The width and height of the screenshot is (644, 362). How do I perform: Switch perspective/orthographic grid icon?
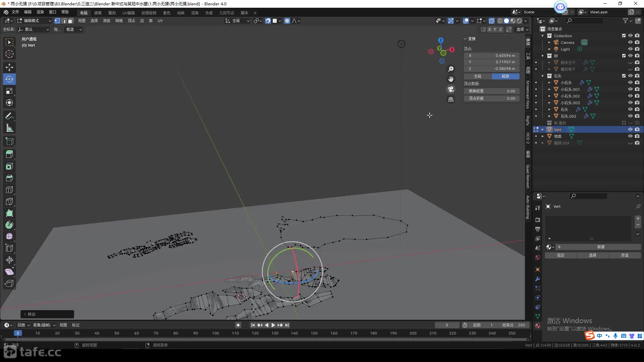click(451, 100)
